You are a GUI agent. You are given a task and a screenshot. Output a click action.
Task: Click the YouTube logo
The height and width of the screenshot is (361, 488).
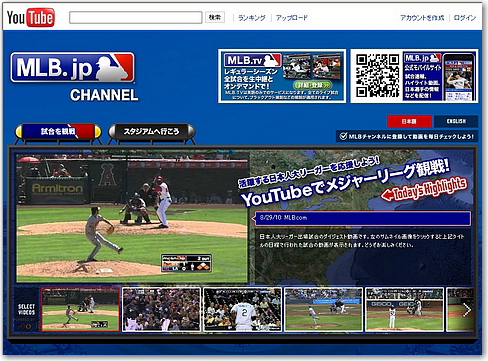pyautogui.click(x=30, y=17)
